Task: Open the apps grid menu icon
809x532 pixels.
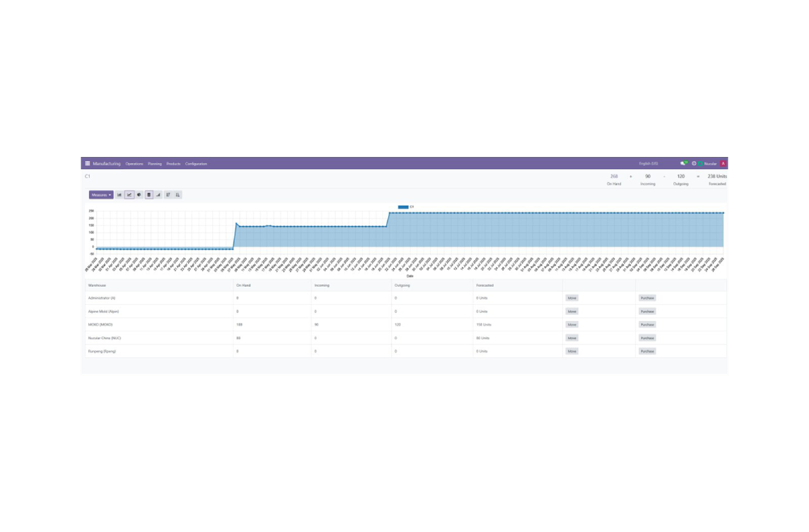Action: coord(88,164)
